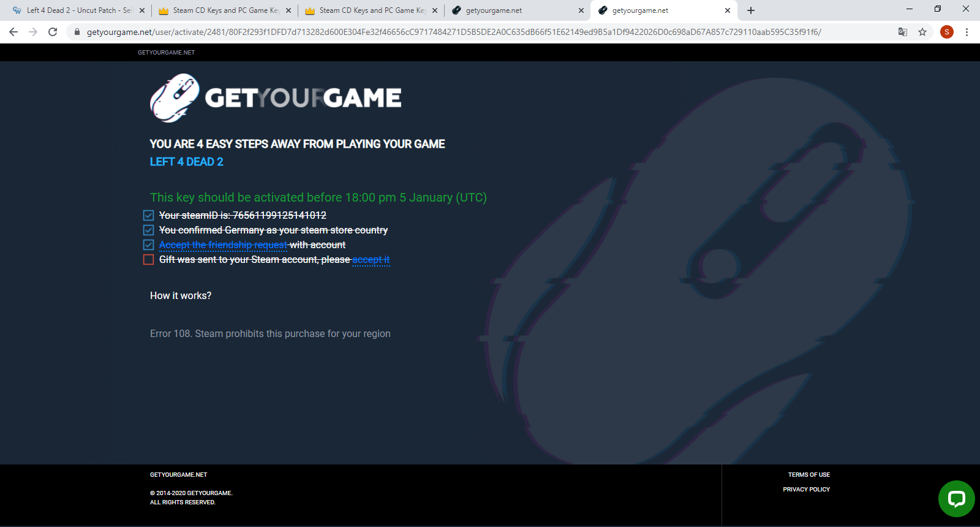Viewport: 980px width, 527px height.
Task: Toggle the steamID step checkbox
Action: [x=148, y=215]
